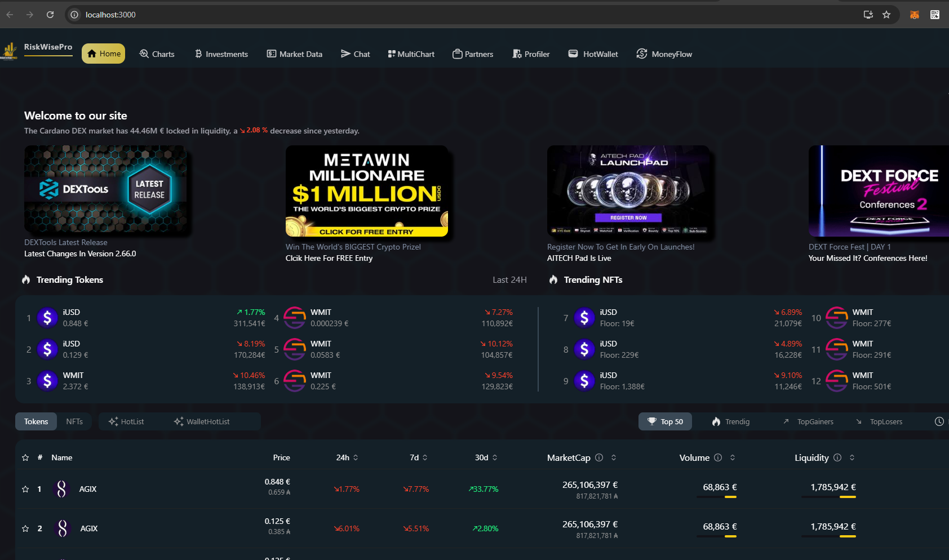Open the HotList tab
This screenshot has width=949, height=560.
coord(126,421)
